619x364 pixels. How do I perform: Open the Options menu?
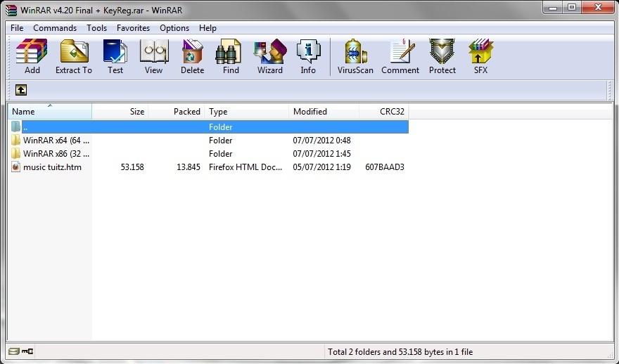point(174,28)
